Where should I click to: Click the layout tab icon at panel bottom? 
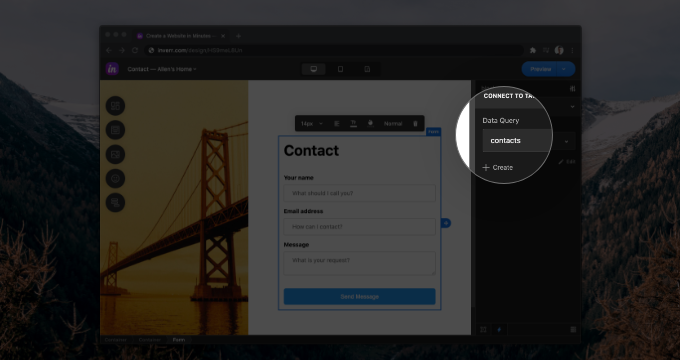coord(484,330)
